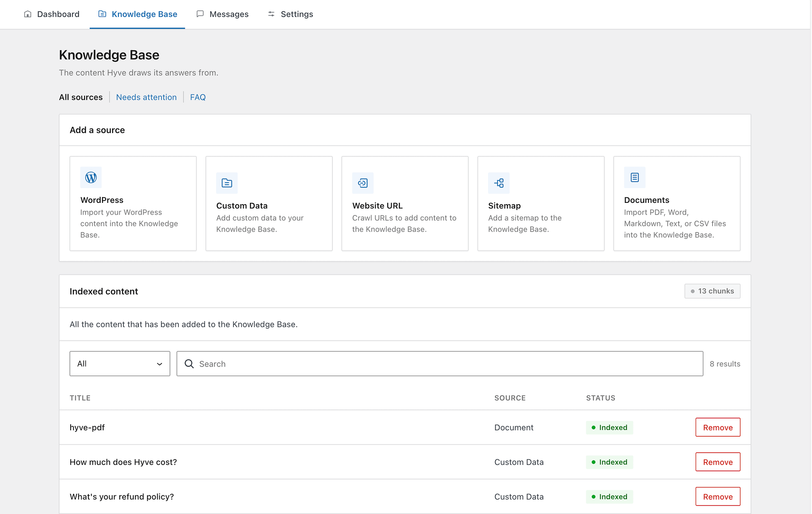Choose the Website URL source card
This screenshot has height=514, width=812.
click(x=405, y=203)
